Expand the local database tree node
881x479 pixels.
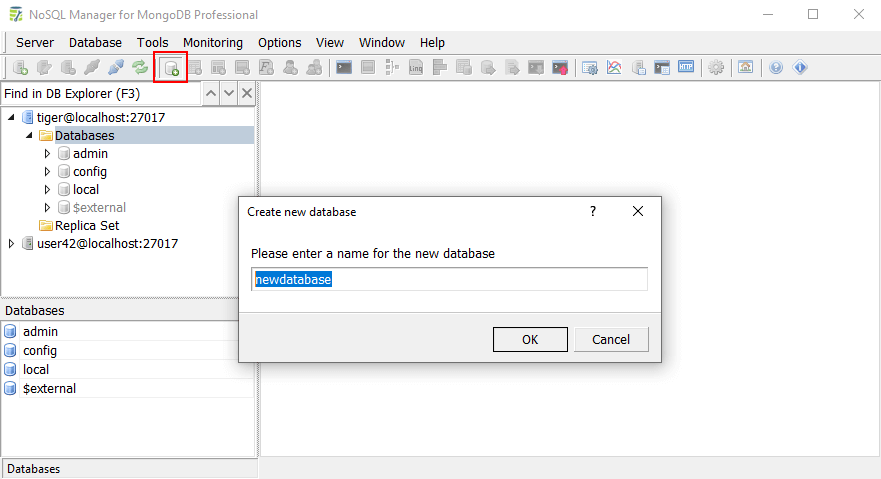[47, 190]
